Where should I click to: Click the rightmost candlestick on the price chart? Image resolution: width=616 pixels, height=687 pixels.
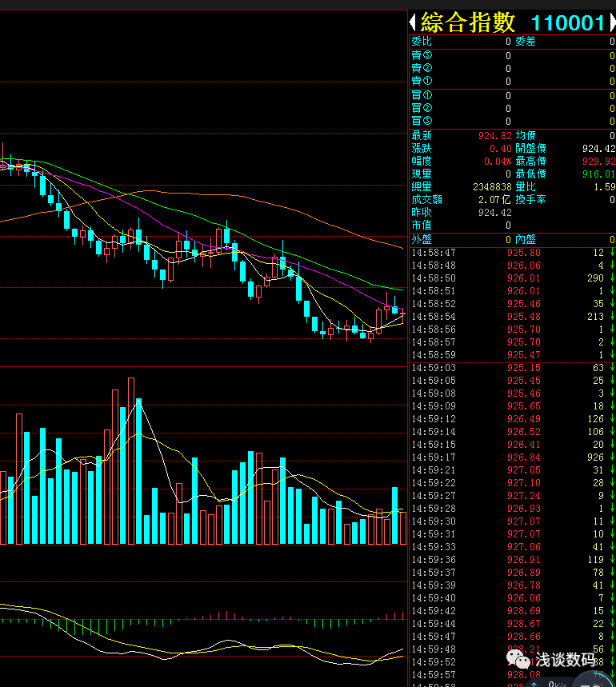pyautogui.click(x=402, y=314)
